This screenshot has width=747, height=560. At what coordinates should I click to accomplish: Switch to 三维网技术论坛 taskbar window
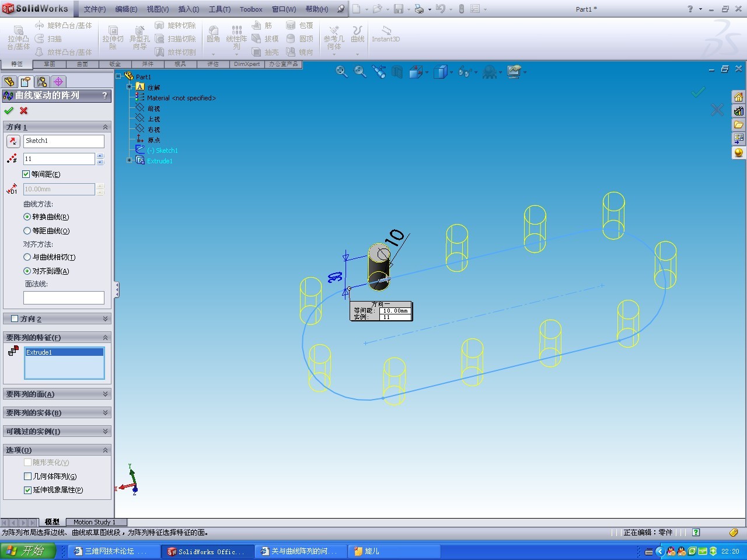(x=114, y=551)
